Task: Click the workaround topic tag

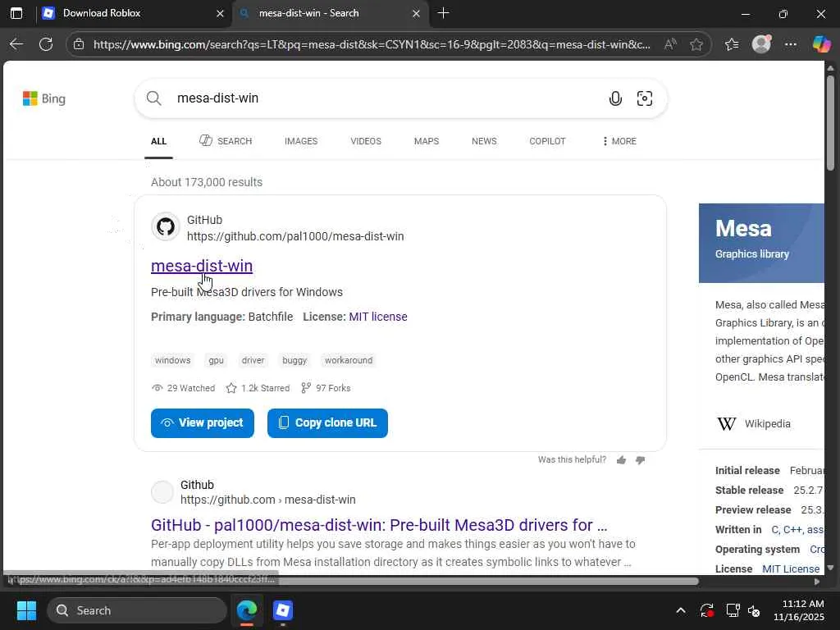Action: (x=349, y=360)
